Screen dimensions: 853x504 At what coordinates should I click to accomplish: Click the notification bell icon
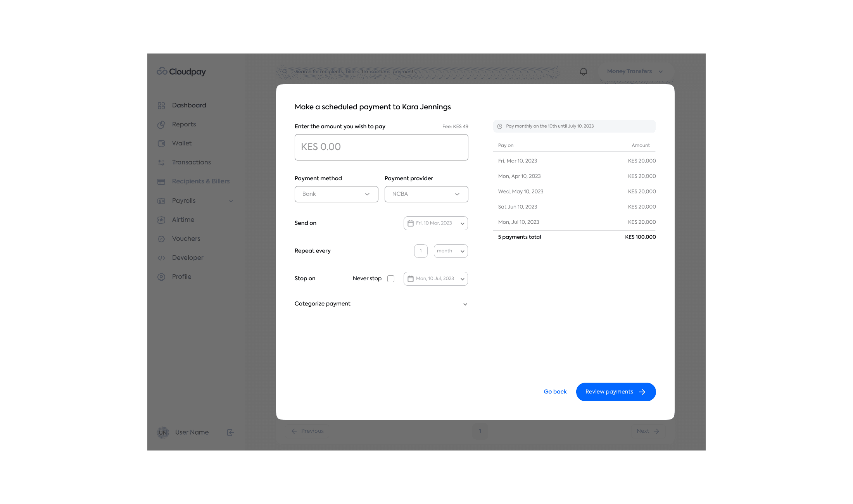[x=583, y=72]
